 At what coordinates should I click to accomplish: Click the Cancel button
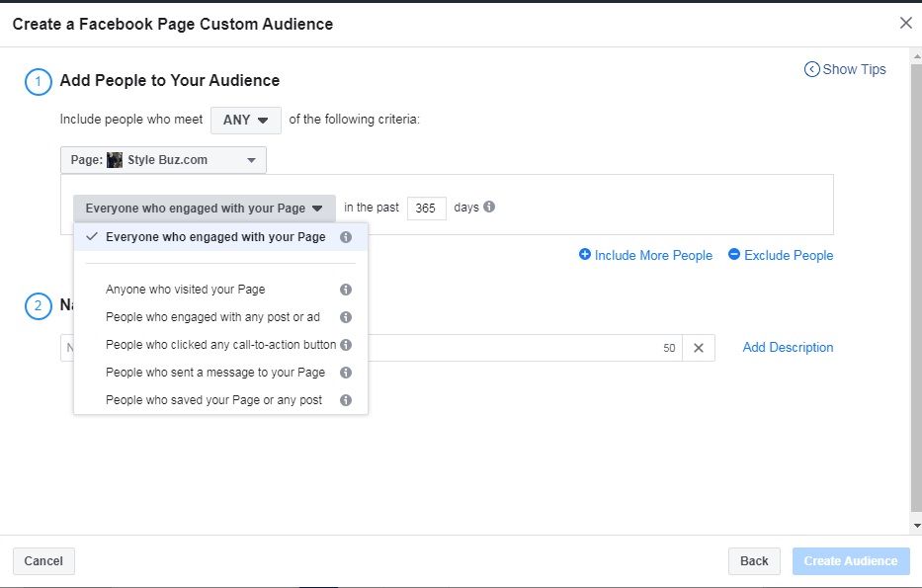coord(43,561)
